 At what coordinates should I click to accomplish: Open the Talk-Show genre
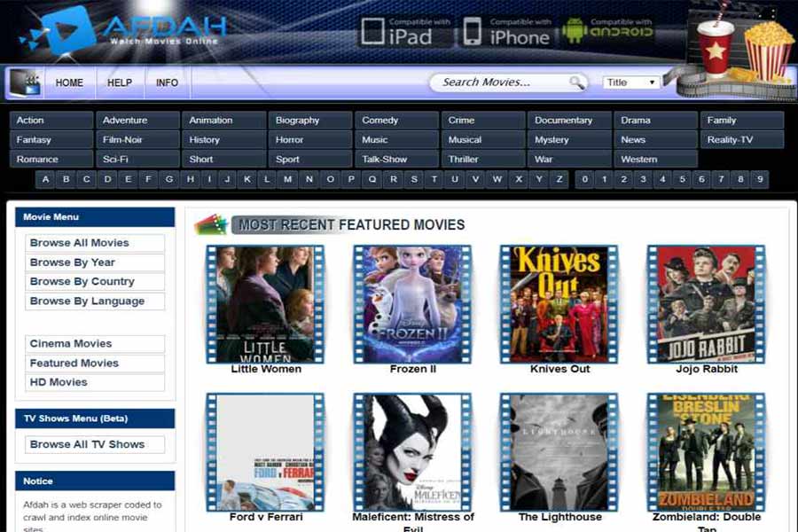pos(396,160)
